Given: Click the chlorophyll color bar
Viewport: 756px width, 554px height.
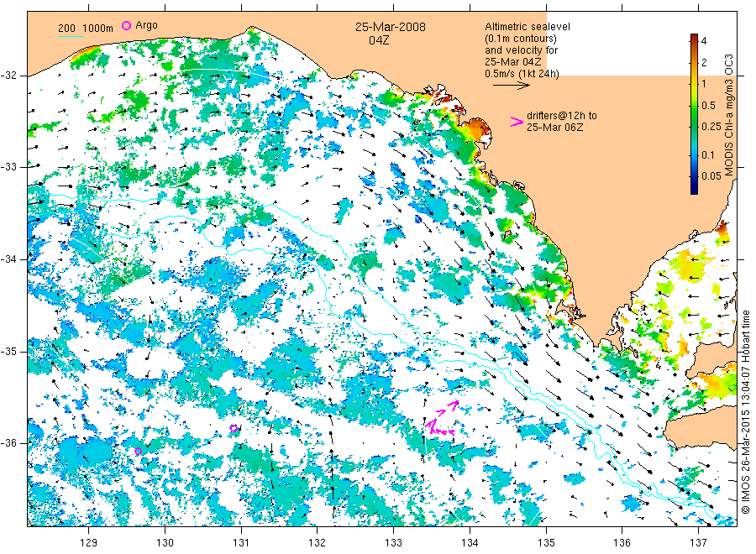Looking at the screenshot, I should pos(694,114).
